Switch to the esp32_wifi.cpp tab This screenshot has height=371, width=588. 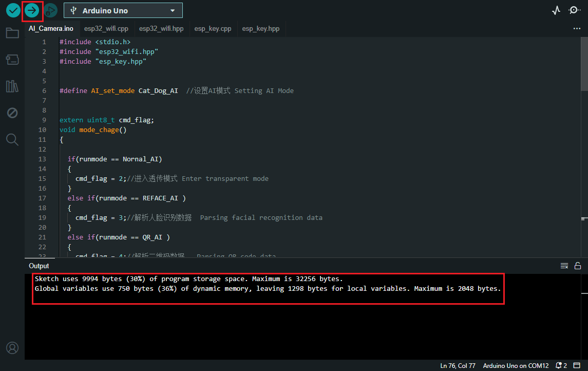106,28
